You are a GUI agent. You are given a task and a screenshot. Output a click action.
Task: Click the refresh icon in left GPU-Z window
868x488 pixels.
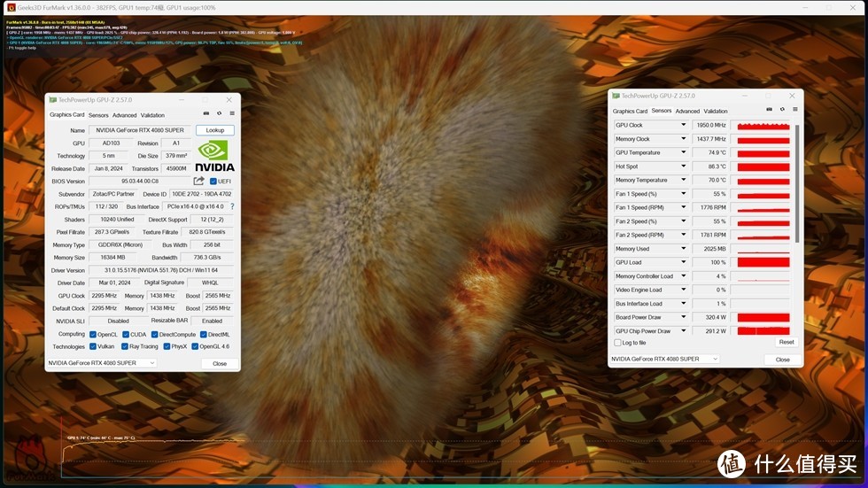220,113
